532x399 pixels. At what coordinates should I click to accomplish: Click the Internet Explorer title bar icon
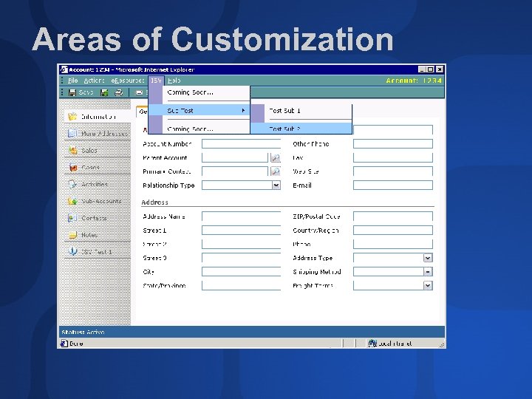coord(64,69)
